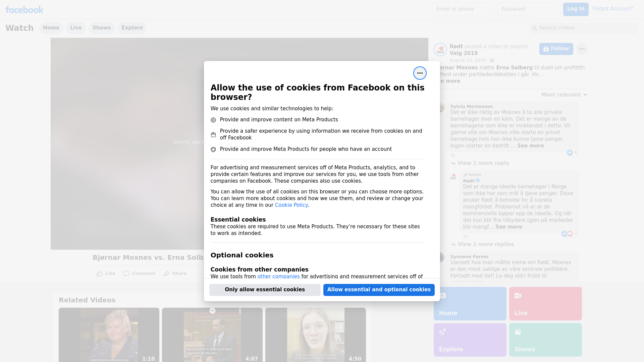Open the other companies link
The image size is (644, 362).
coord(278,277)
